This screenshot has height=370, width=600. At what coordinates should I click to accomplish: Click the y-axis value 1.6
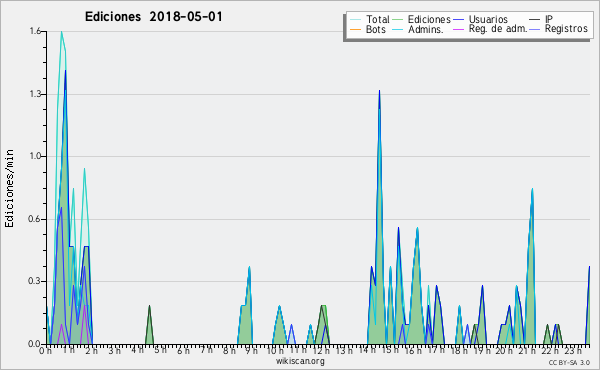click(35, 31)
